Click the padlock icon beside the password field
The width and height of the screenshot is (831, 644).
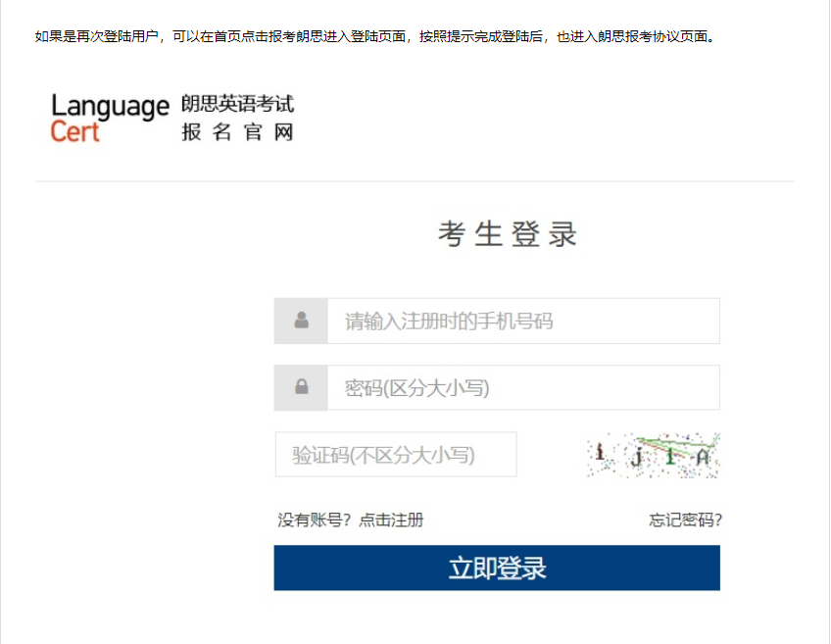tap(302, 386)
